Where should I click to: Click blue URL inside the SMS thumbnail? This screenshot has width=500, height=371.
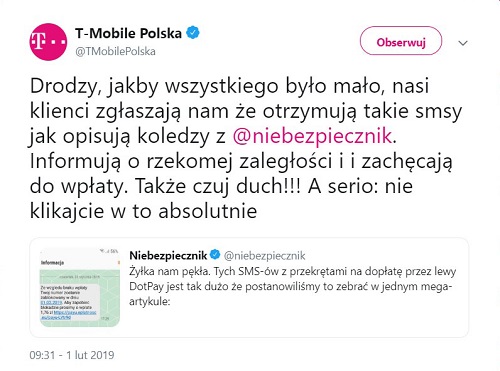coord(69,315)
